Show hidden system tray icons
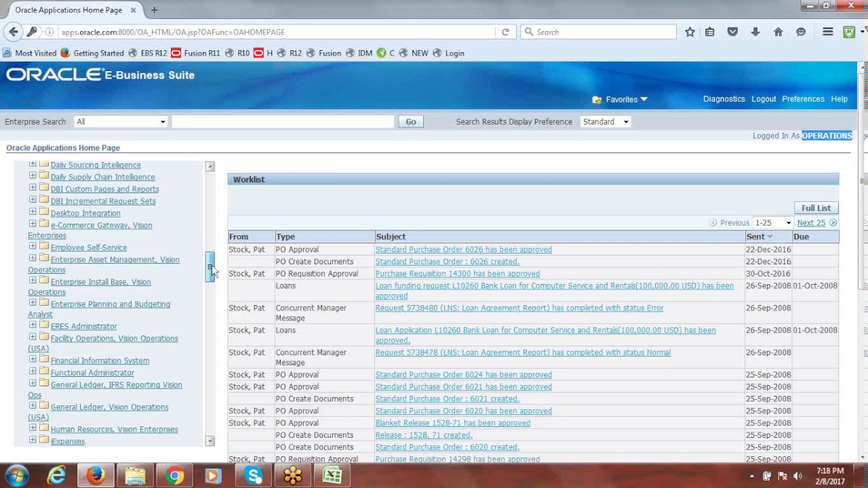The width and height of the screenshot is (868, 488). 751,476
